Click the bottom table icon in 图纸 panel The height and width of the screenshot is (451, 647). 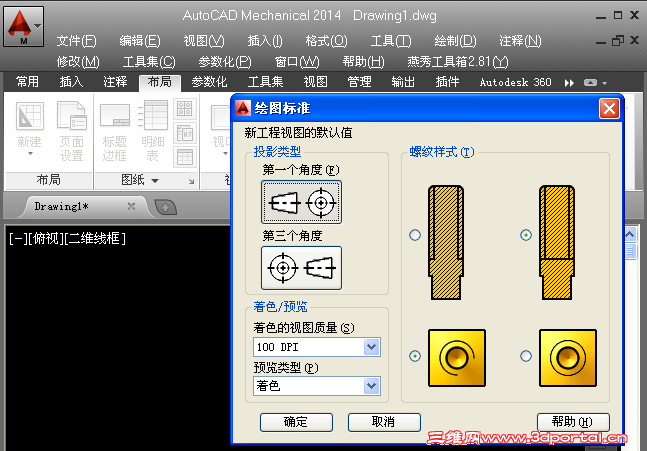(x=184, y=157)
